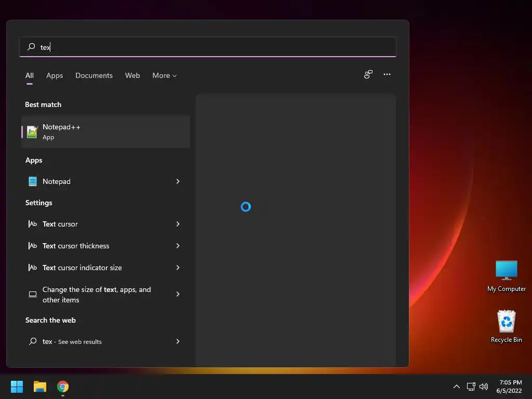532x399 pixels.
Task: Open the three-dot more options menu
Action: pyautogui.click(x=387, y=74)
